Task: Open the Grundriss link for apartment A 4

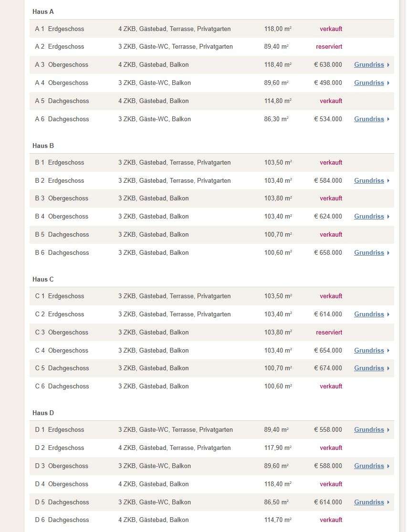Action: point(369,83)
